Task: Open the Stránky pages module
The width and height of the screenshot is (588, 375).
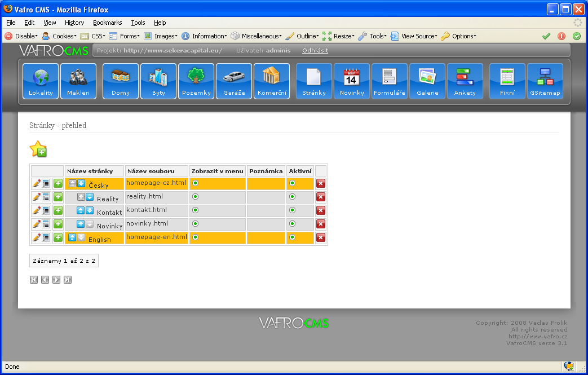Action: coord(314,81)
